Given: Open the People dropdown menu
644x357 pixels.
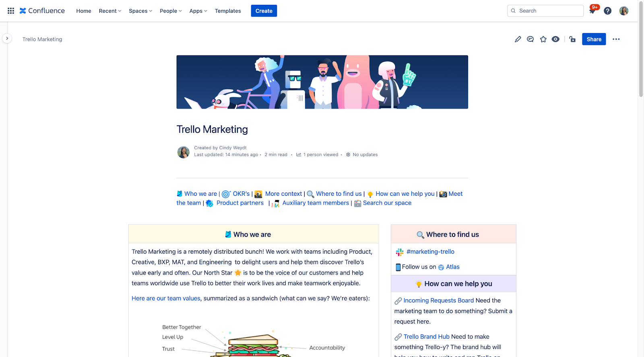Looking at the screenshot, I should (171, 11).
